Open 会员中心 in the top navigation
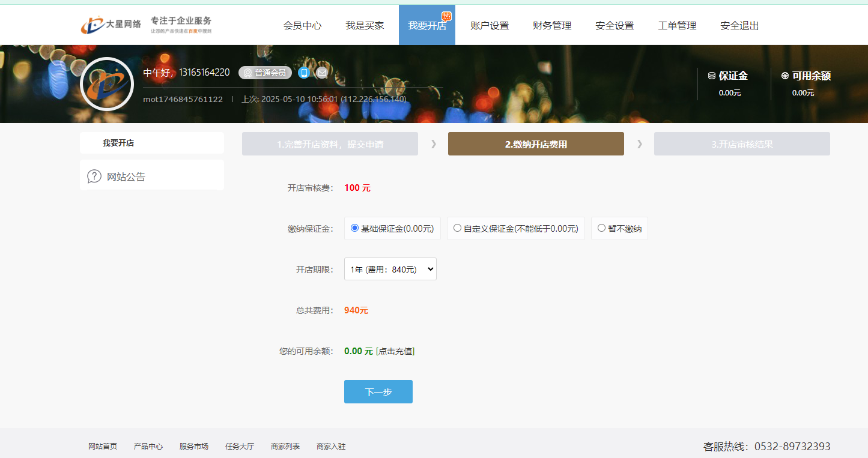The height and width of the screenshot is (458, 868). point(302,25)
